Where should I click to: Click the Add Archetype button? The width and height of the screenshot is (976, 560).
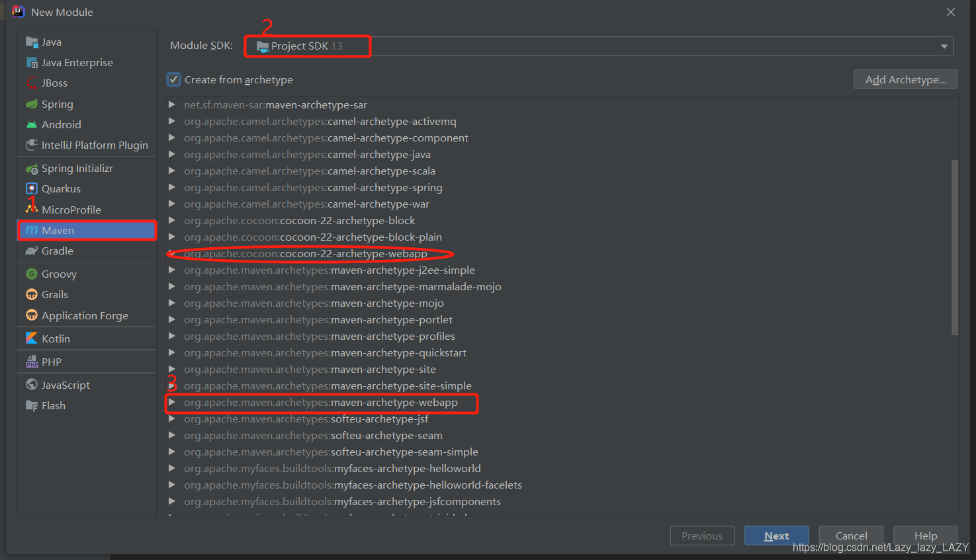pyautogui.click(x=906, y=79)
